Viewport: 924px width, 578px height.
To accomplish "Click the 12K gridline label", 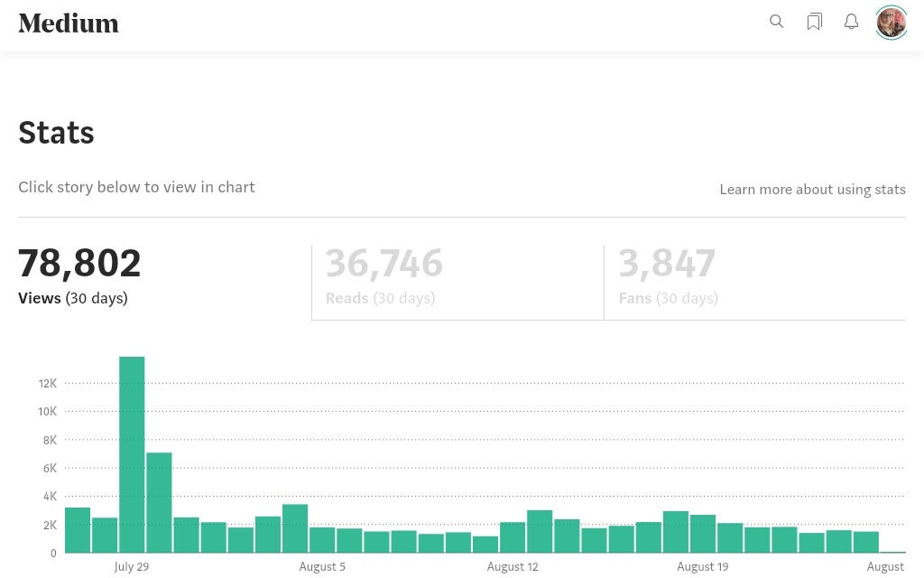I will pos(48,383).
